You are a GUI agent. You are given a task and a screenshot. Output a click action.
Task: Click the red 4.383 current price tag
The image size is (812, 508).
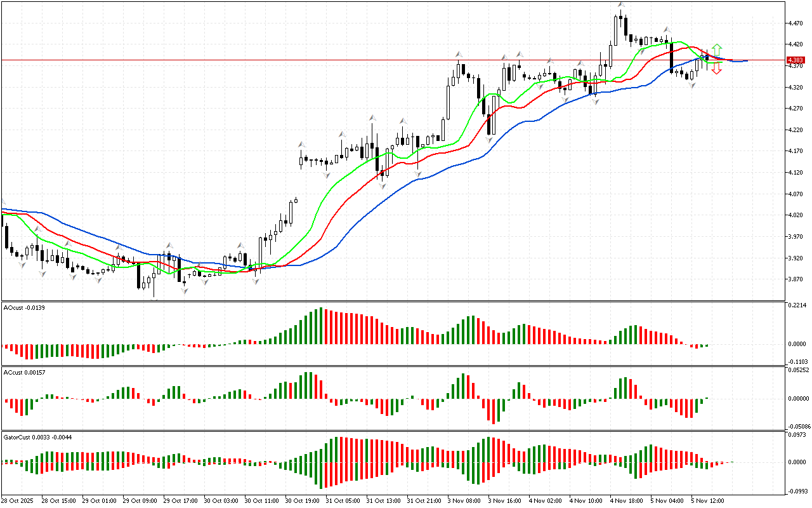point(794,60)
